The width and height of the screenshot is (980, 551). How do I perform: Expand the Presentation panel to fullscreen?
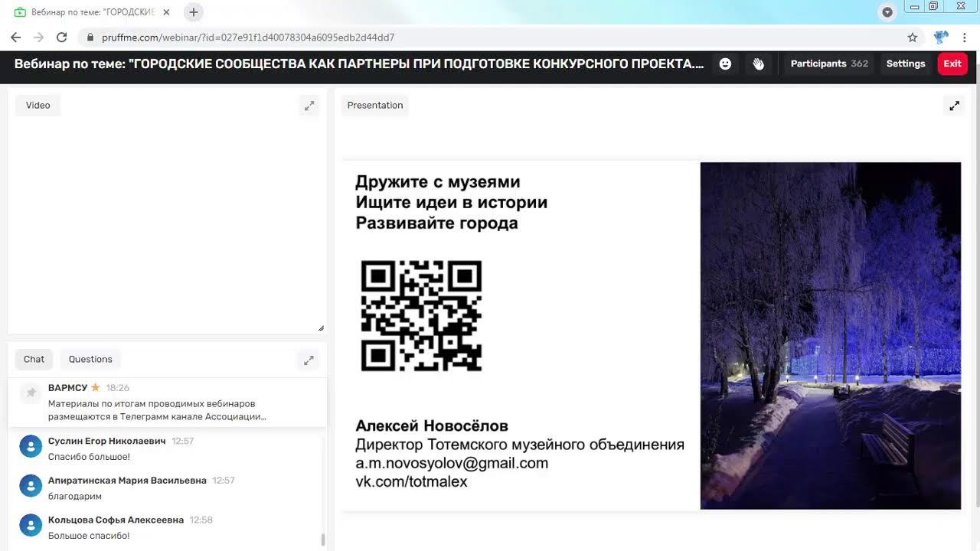(x=954, y=106)
